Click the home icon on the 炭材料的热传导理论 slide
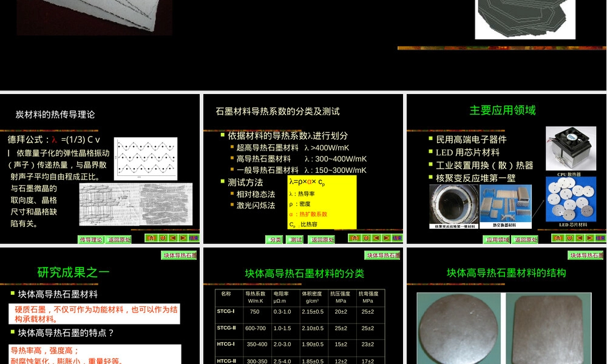The height and width of the screenshot is (364, 607). tap(151, 238)
